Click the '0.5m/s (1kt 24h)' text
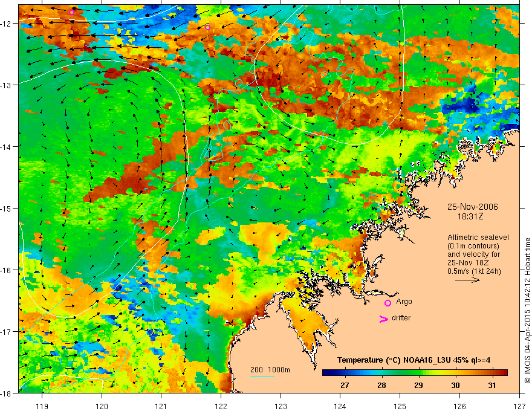Image resolution: width=532 pixels, height=411 pixels. (474, 271)
